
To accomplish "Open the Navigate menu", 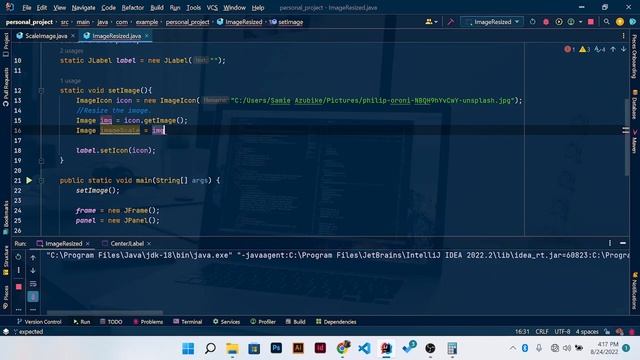I will pyautogui.click(x=83, y=8).
